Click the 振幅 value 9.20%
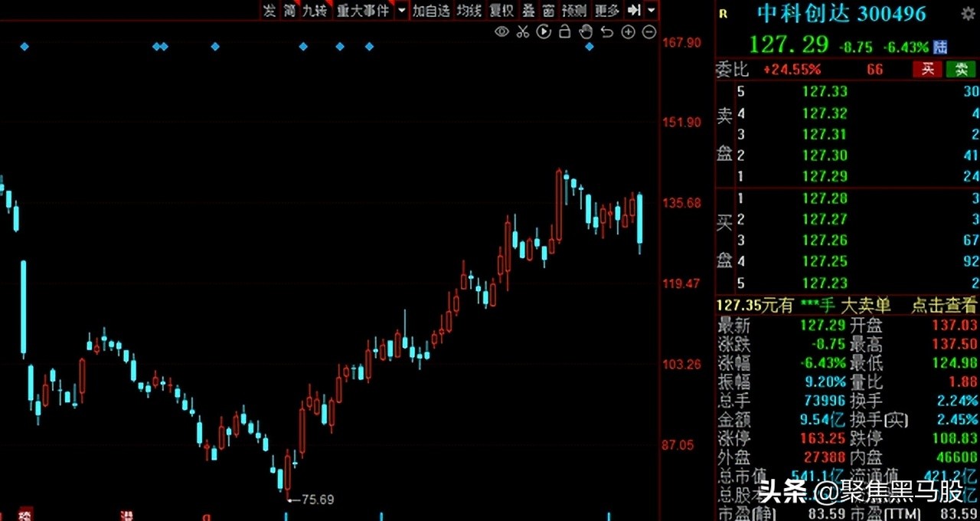 [825, 382]
